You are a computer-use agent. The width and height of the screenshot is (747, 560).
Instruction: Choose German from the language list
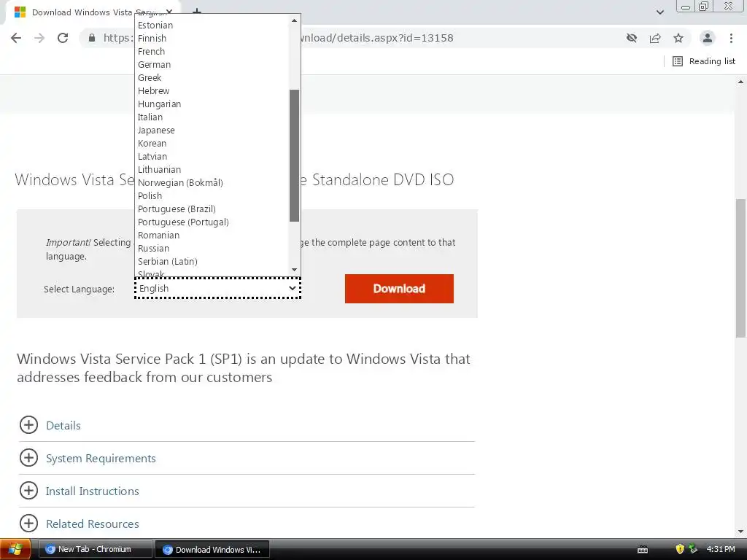click(x=212, y=65)
